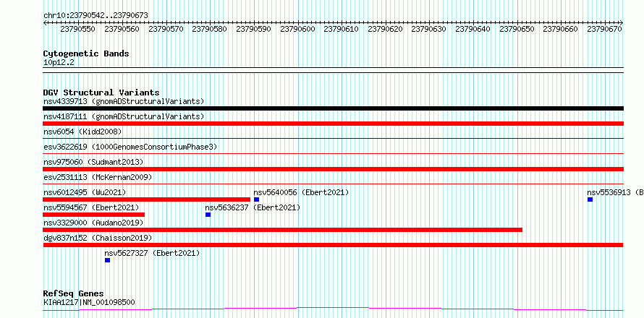Screen dimensions: 644x318
Task: Click ruler position 23790560
Action: click(x=122, y=29)
